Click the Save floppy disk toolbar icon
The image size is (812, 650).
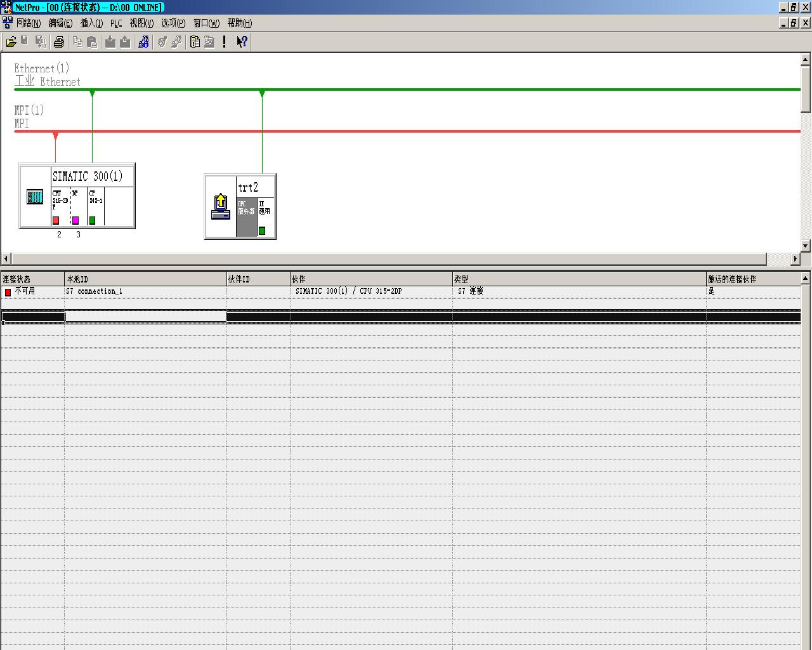click(25, 42)
